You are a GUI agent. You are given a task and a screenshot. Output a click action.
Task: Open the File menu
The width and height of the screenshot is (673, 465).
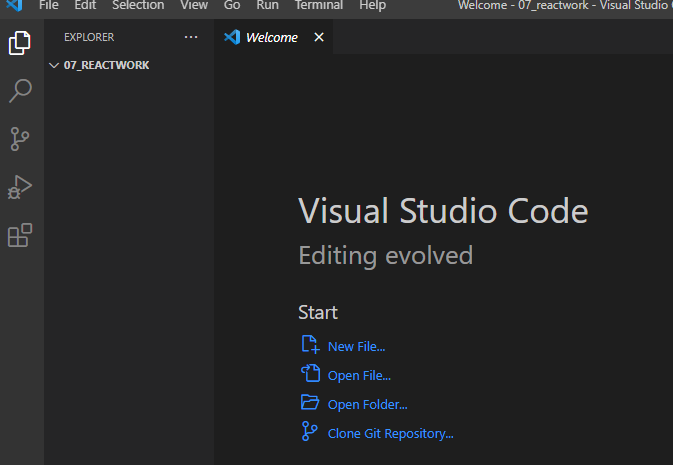pyautogui.click(x=49, y=5)
